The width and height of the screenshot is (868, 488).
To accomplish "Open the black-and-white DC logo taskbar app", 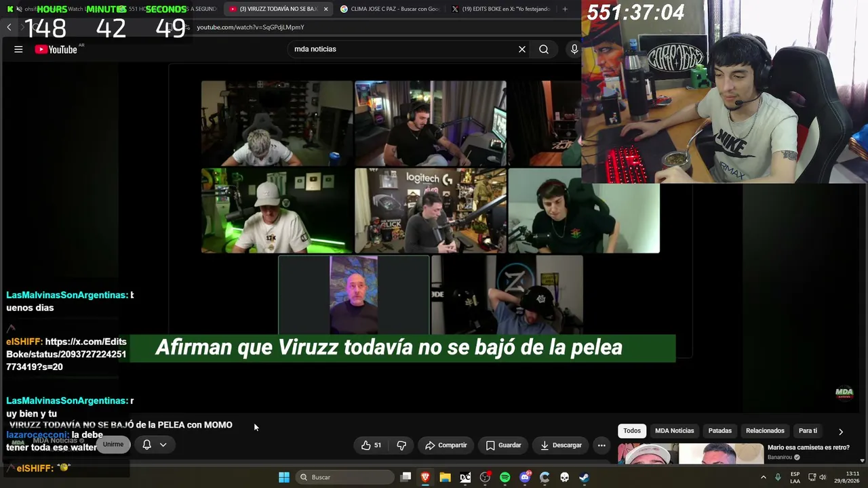I will tap(465, 477).
